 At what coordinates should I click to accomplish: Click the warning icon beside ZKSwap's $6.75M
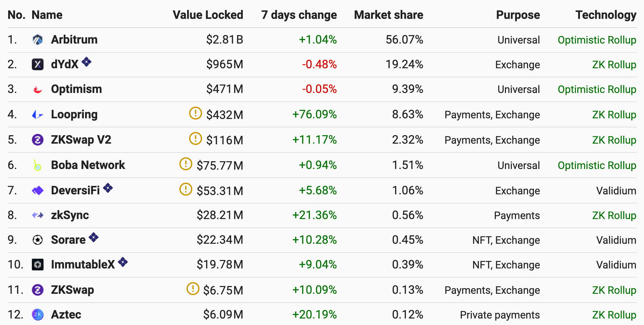point(193,289)
